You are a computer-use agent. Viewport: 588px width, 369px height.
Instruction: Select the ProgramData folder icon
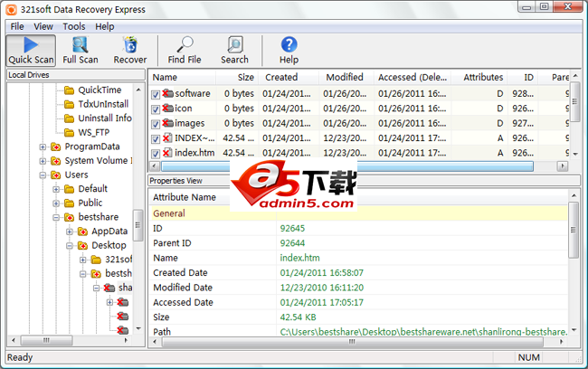[56, 147]
